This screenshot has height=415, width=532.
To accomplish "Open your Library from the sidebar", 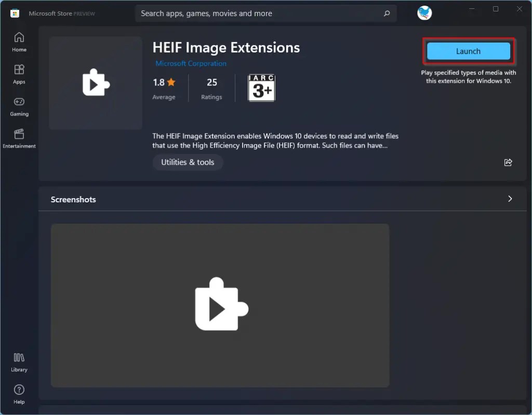I will click(19, 361).
